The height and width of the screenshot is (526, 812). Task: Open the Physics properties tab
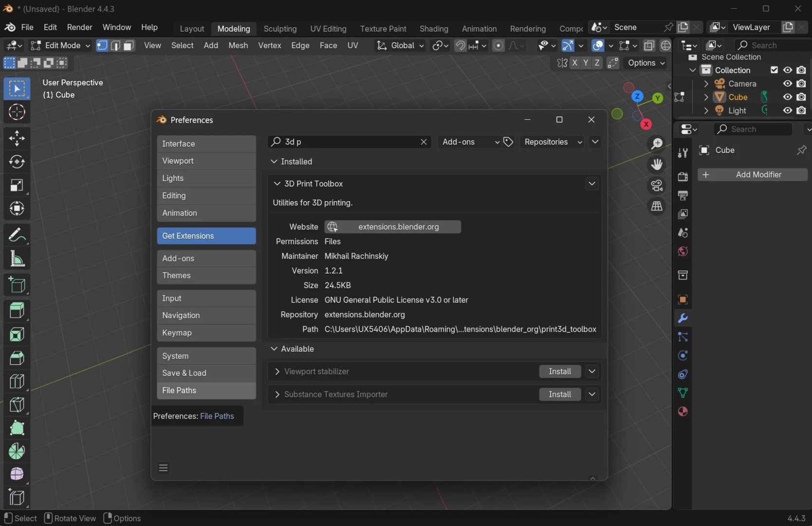[683, 356]
